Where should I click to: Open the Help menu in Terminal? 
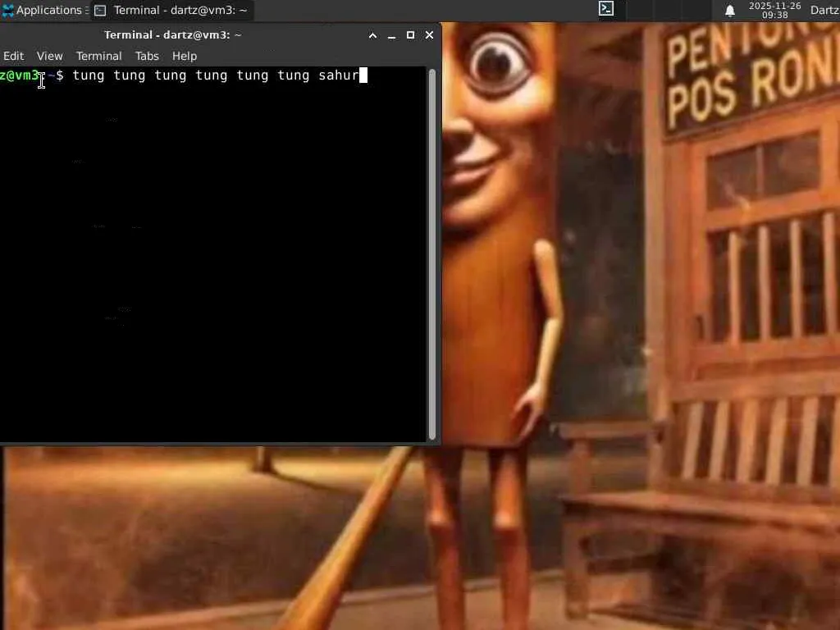[x=185, y=56]
